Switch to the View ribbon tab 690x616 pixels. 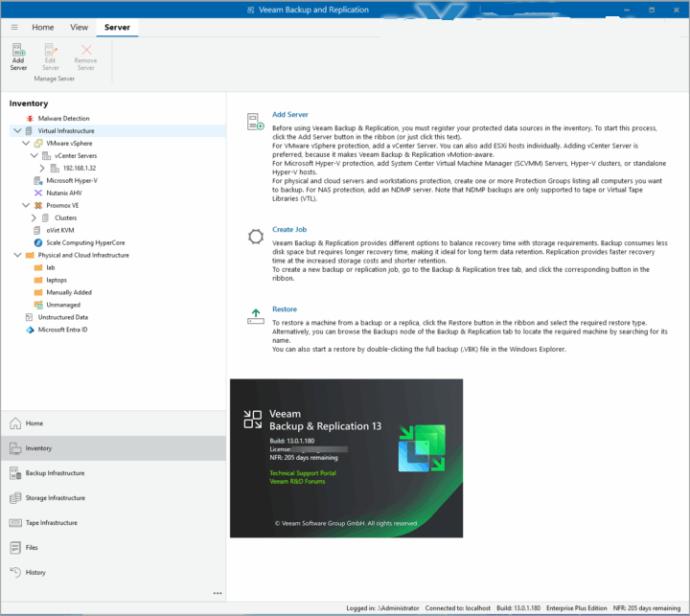[80, 27]
